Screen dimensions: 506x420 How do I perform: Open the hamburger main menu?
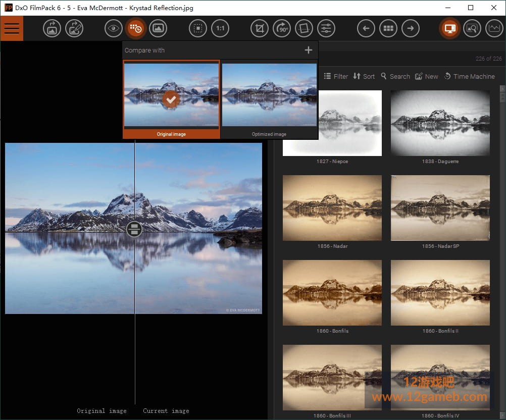12,28
